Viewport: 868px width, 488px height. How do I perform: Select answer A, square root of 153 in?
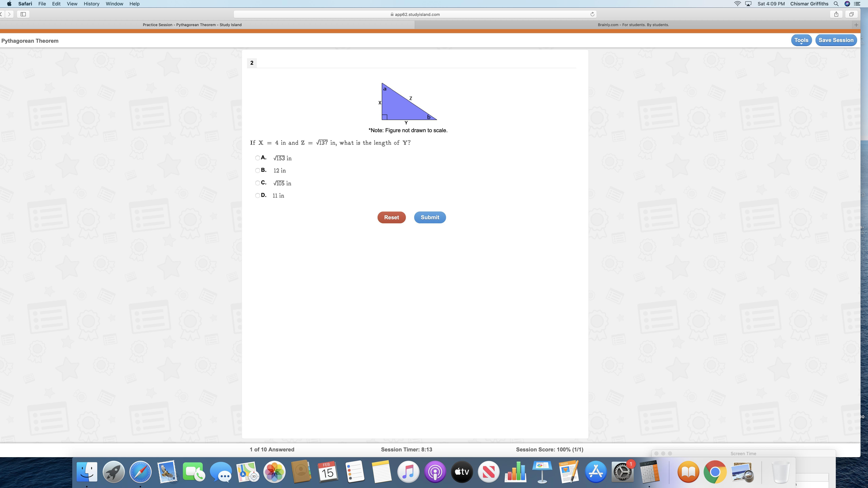(258, 158)
